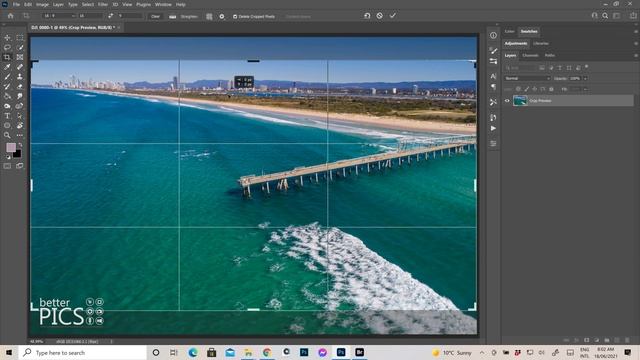Change the screen mode
Image resolution: width=640 pixels, height=360 pixels.
pos(20,166)
